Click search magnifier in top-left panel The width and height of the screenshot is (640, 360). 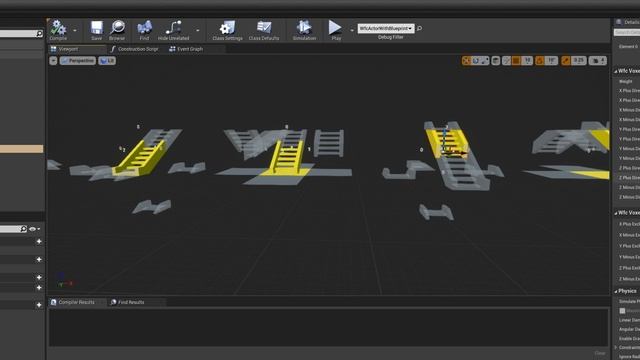(39, 33)
